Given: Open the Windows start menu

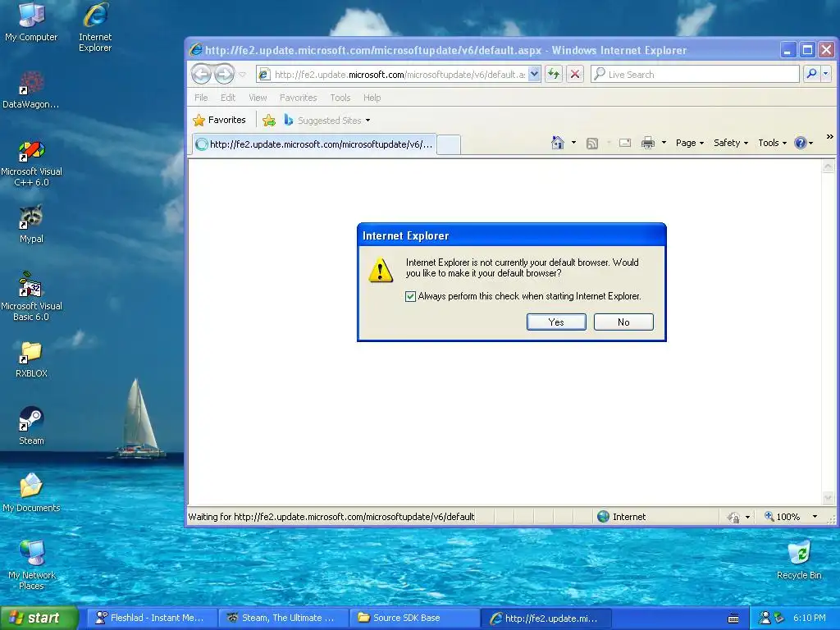Looking at the screenshot, I should point(39,618).
